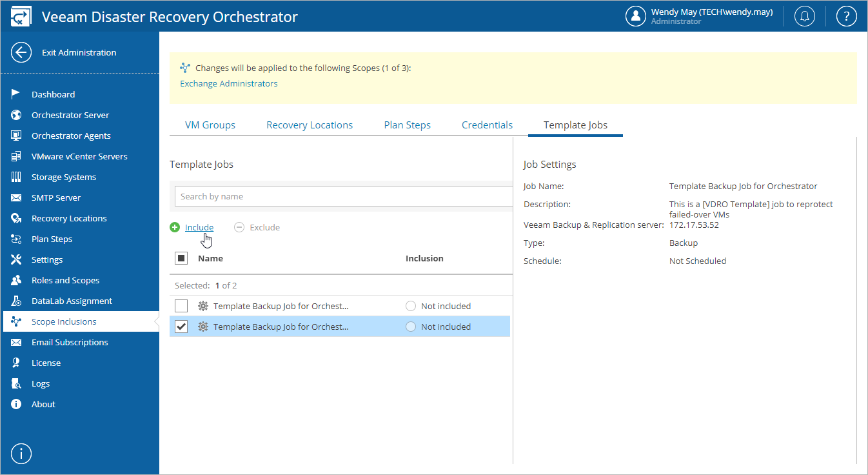
Task: Click the Email Subscriptions envelope icon
Action: pos(17,342)
